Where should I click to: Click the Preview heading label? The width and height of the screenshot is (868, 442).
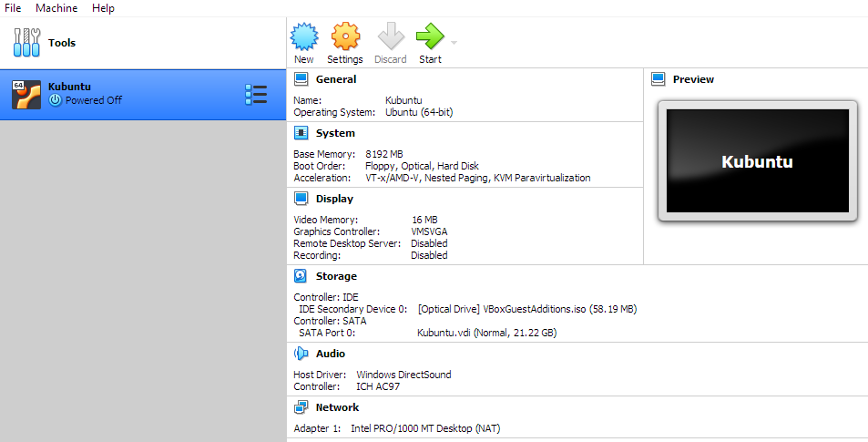[693, 79]
